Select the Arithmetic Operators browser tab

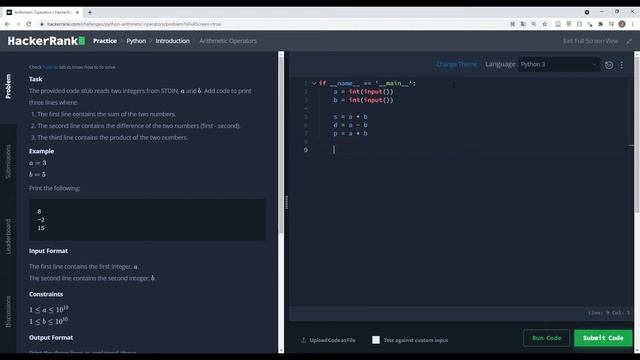click(42, 12)
